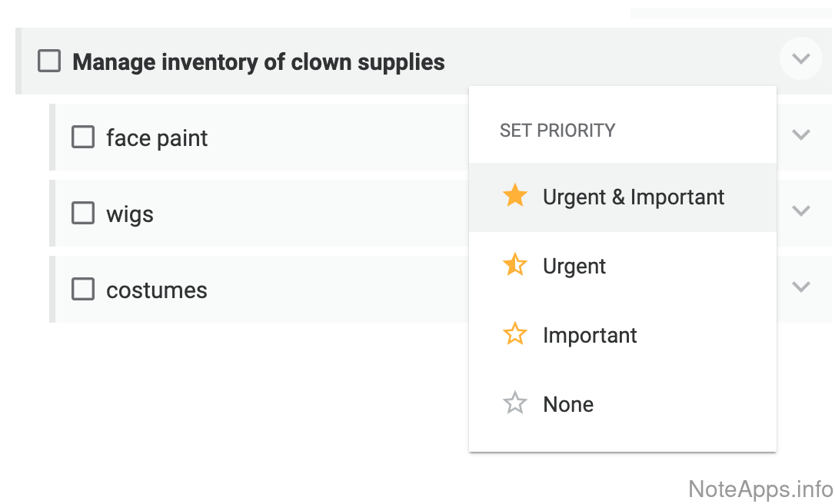Expand the chevron dropdown on wigs row

click(x=801, y=211)
